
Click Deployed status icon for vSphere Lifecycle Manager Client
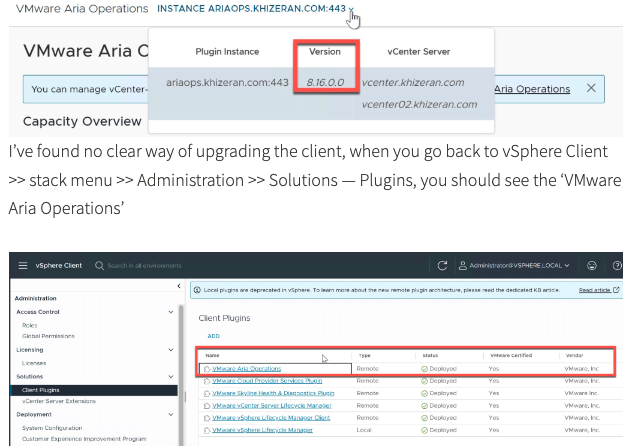(424, 418)
